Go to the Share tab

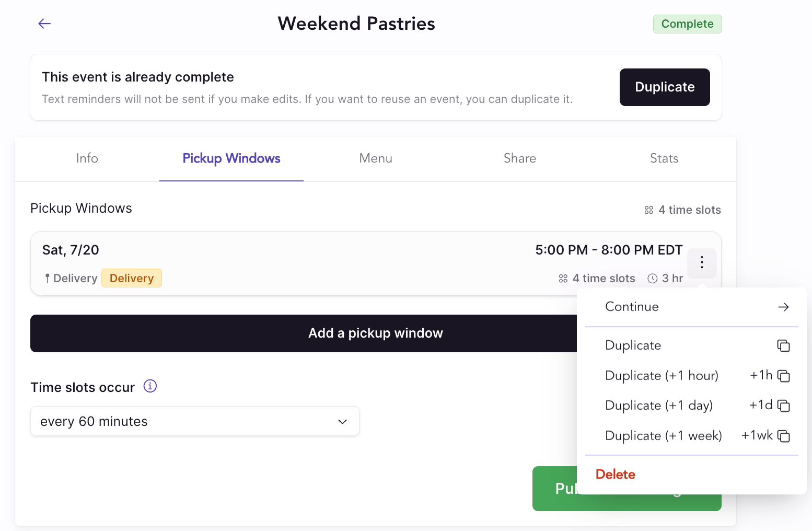point(520,158)
